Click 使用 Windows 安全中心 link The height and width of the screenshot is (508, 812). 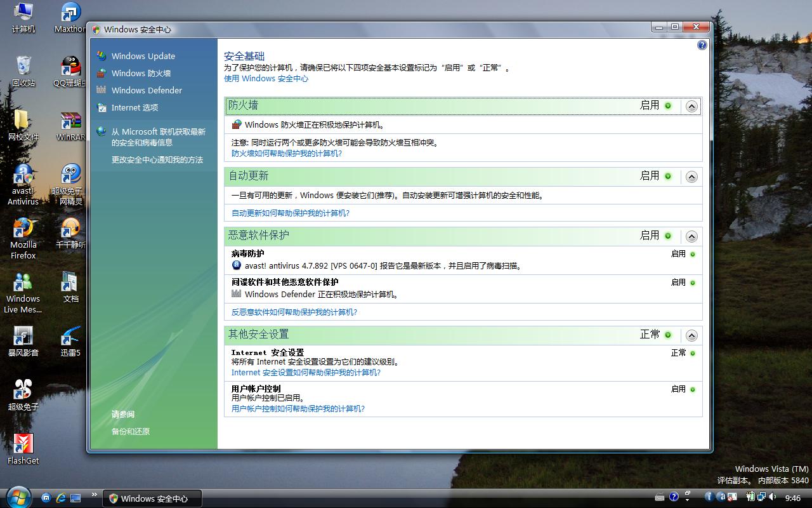(x=266, y=78)
